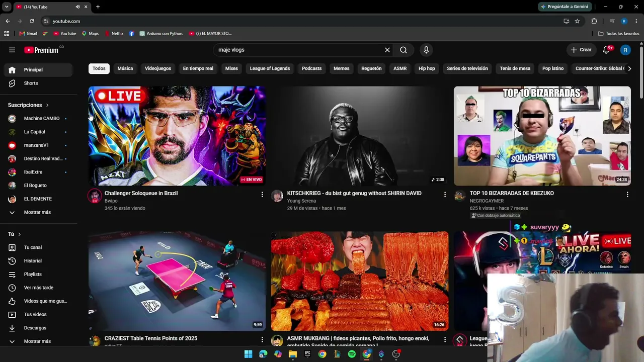The height and width of the screenshot is (362, 644).
Task: Mute the YouTube tab audio
Action: pos(77,7)
